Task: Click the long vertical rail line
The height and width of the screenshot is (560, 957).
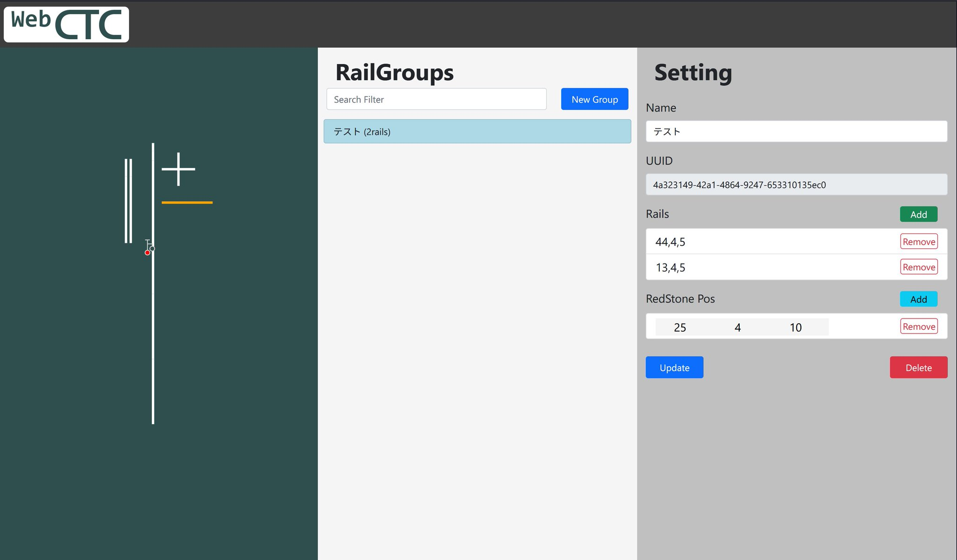Action: 153,327
